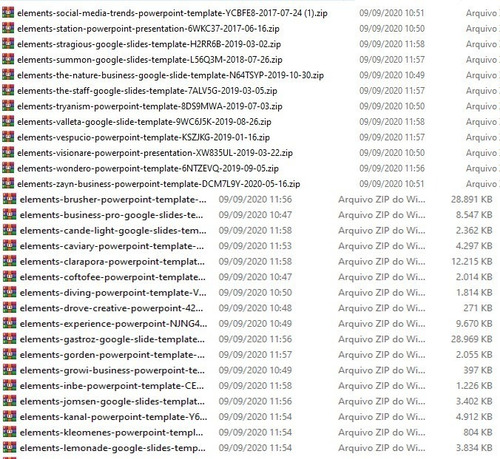This screenshot has height=459, width=500.
Task: Select file name elements-business-pro-google-slides
Action: [111, 215]
